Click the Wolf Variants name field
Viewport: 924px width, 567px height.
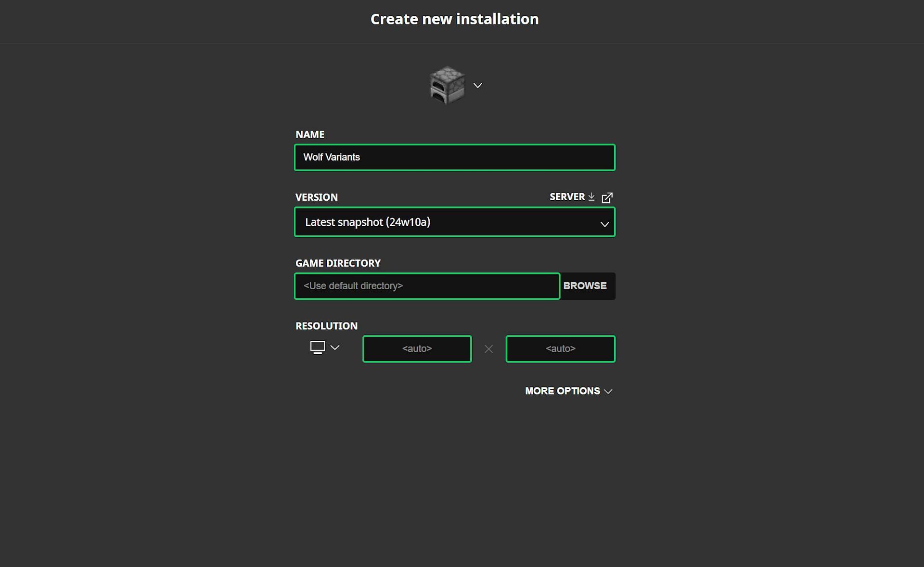454,157
